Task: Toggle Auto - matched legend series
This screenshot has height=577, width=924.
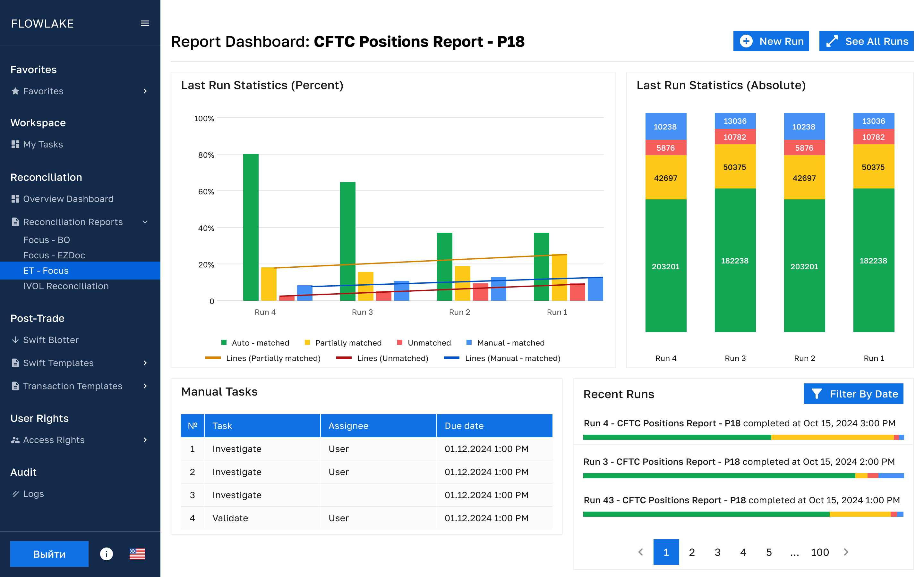Action: point(255,343)
